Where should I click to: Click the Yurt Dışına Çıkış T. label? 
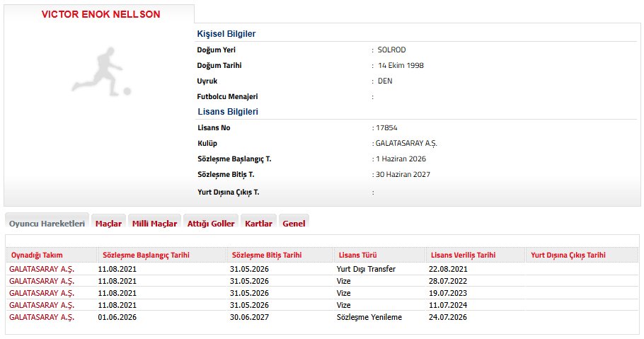229,193
